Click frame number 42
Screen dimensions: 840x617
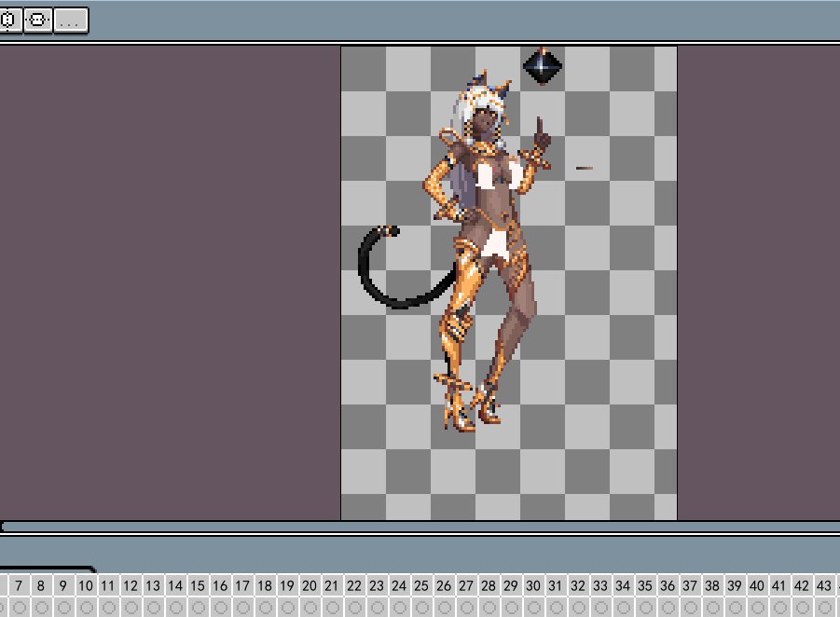pos(802,585)
